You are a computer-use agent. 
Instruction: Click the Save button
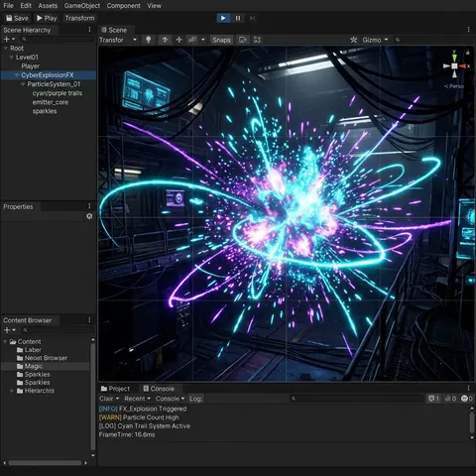pyautogui.click(x=17, y=18)
